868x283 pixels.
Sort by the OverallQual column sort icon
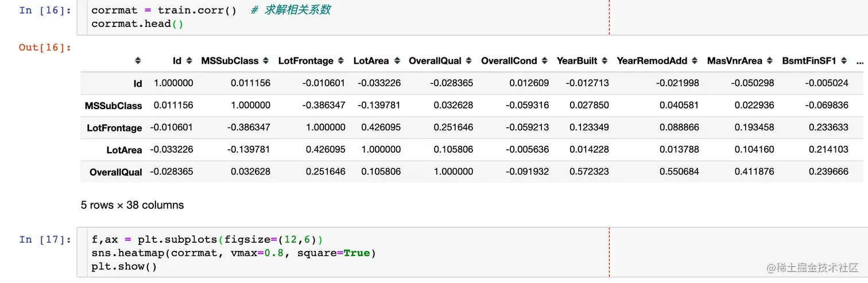coord(469,61)
